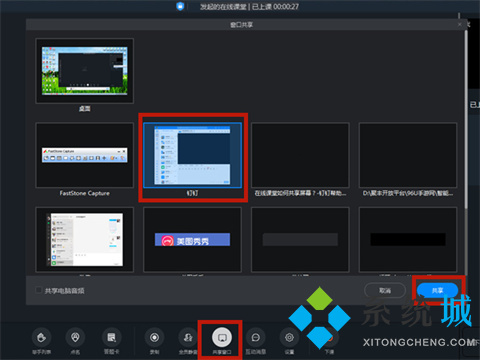Select the DingTalk window thumbnail
Screen dimensions: 480x360
click(x=192, y=155)
